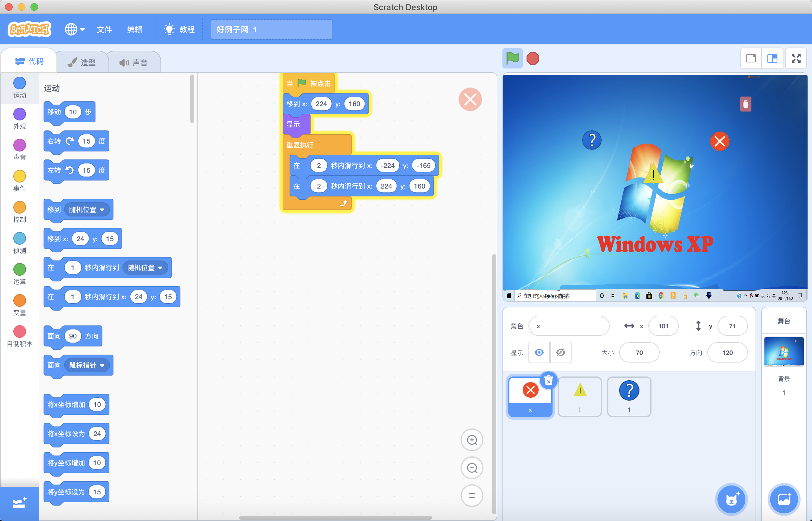Delete sprite x with the trash icon

548,381
